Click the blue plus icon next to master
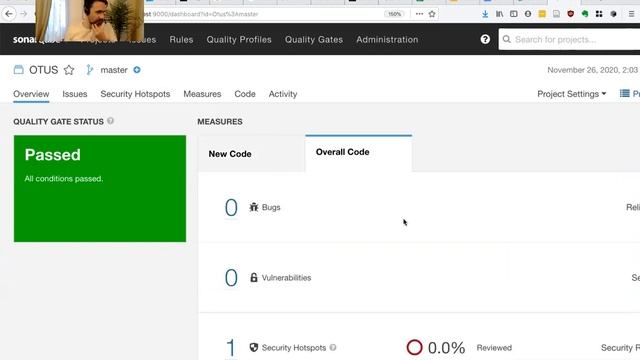The image size is (640, 360). coord(137,70)
